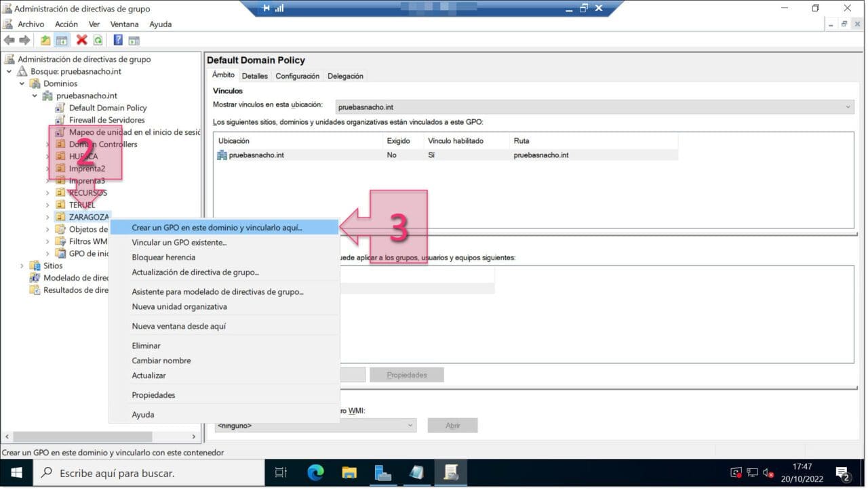Collapse the pruebasnacho.int domain node
Screen dimensions: 868x490
click(x=35, y=96)
